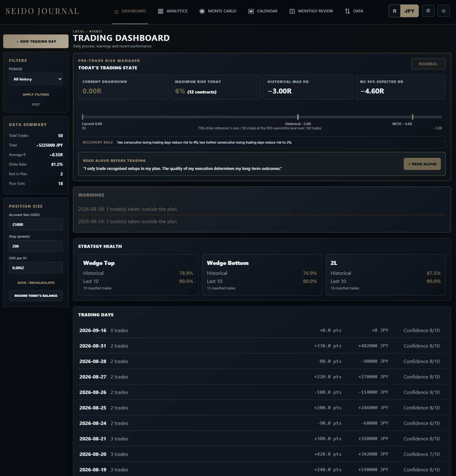Confirm the Read Aloud affirmation
This screenshot has height=476, width=456.
(x=422, y=164)
